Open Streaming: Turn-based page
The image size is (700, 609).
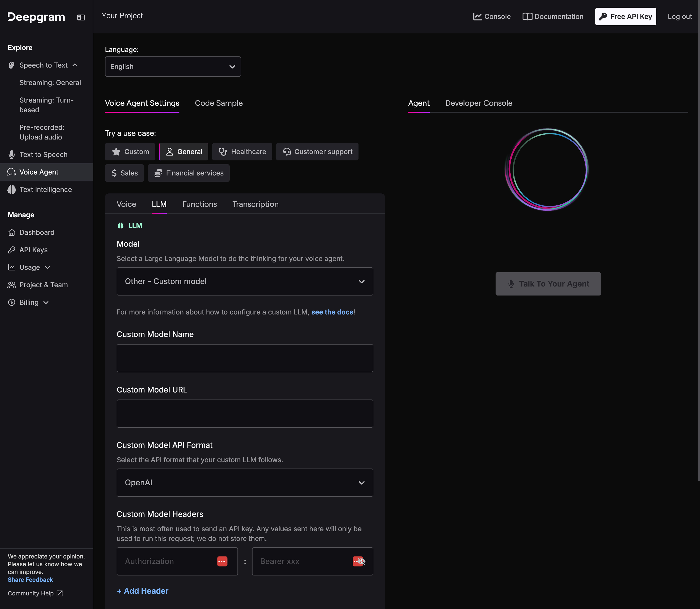coord(47,105)
